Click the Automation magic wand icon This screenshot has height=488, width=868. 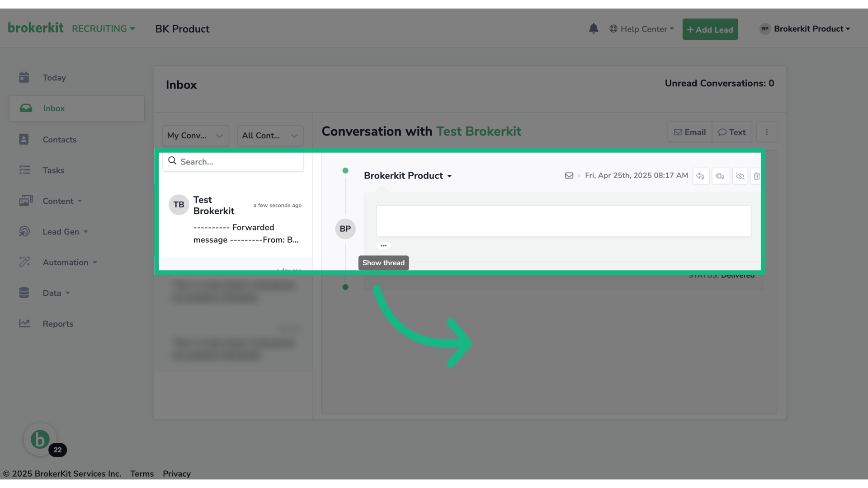(x=24, y=262)
